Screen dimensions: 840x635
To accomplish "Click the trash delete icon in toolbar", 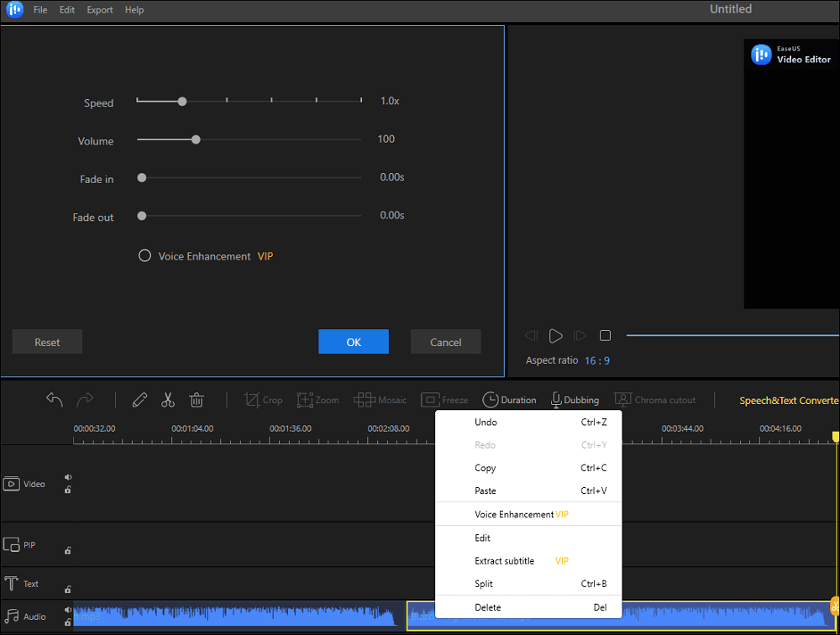I will pyautogui.click(x=197, y=400).
